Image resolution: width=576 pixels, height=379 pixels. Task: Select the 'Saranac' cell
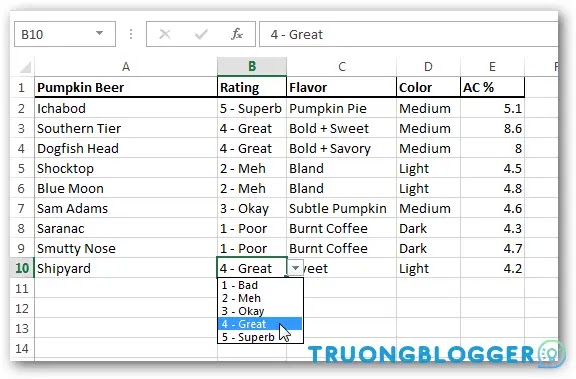[126, 228]
